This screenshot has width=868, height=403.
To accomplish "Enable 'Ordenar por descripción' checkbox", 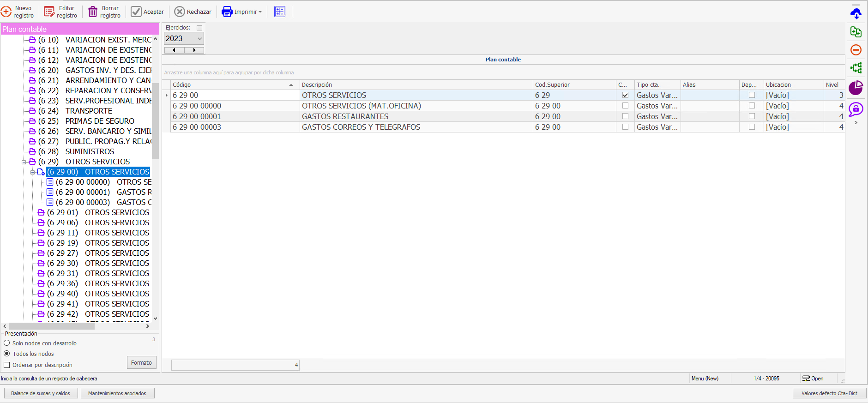I will [x=7, y=365].
